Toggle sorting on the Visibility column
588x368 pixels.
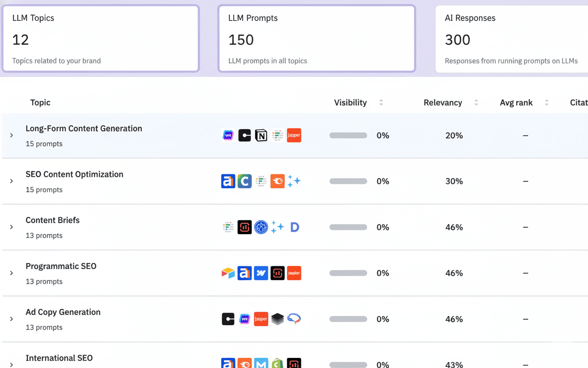(x=381, y=103)
